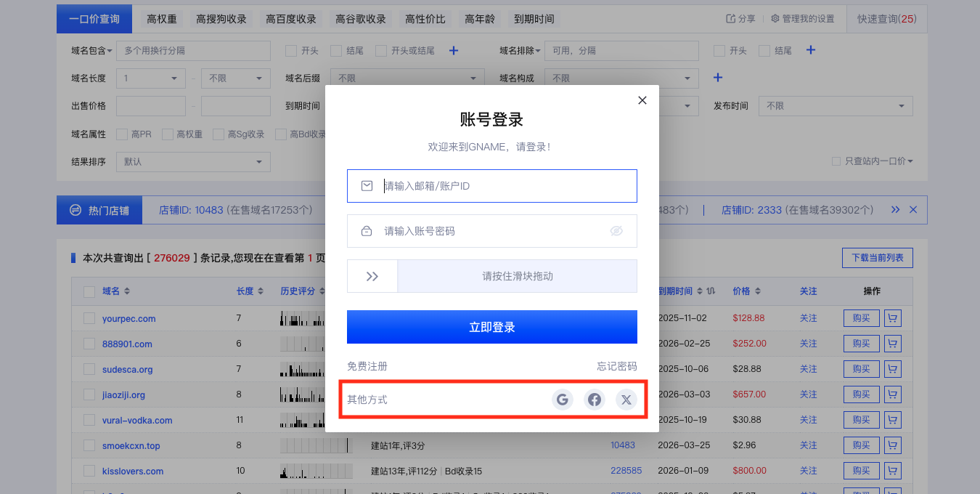Screen dimensions: 980x494
Task: Click plus icon beside 域名构成 dropdown
Action: coord(718,78)
